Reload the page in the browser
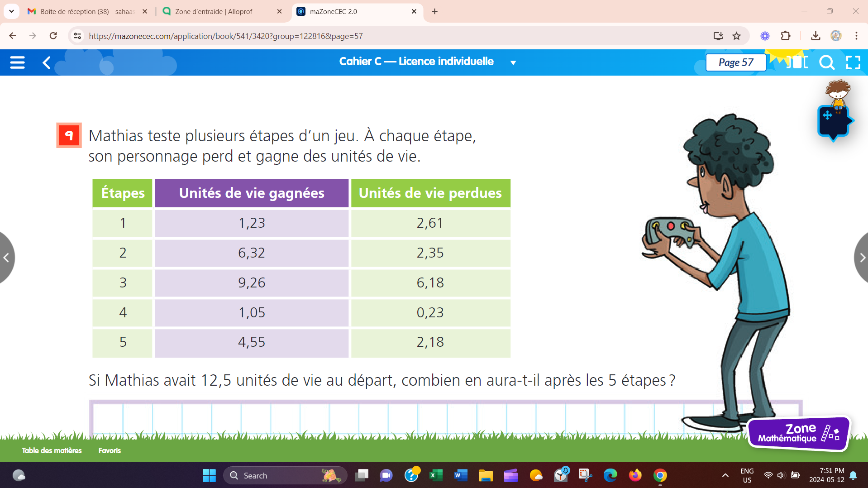 53,36
